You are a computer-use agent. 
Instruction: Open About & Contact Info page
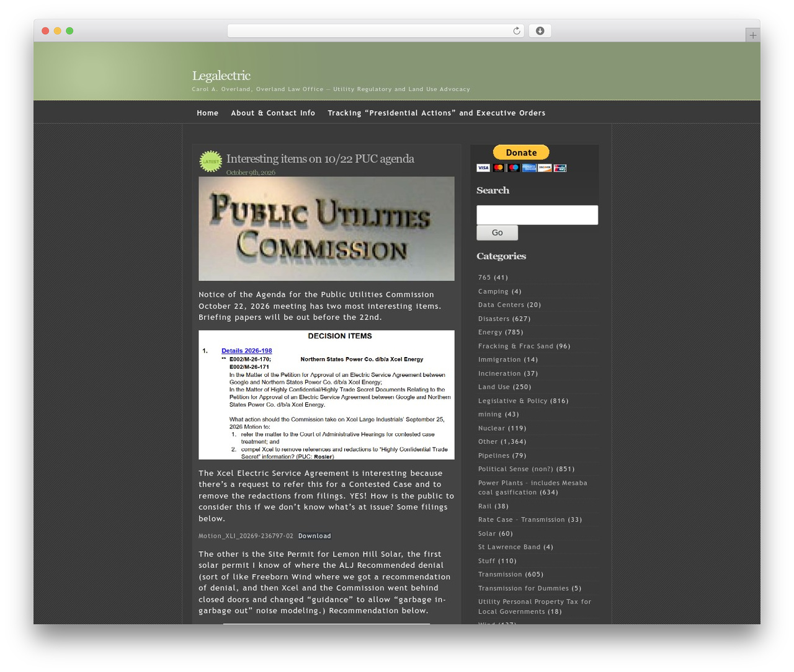pos(273,113)
